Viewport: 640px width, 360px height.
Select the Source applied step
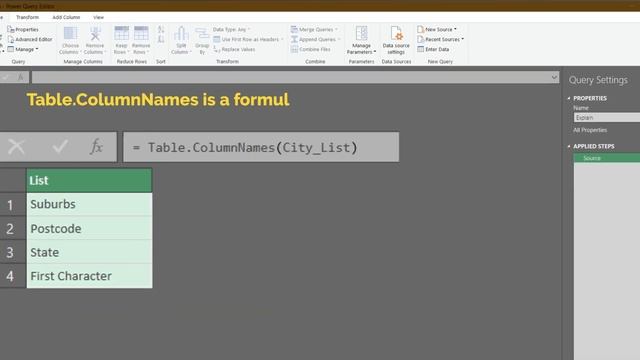pos(607,158)
